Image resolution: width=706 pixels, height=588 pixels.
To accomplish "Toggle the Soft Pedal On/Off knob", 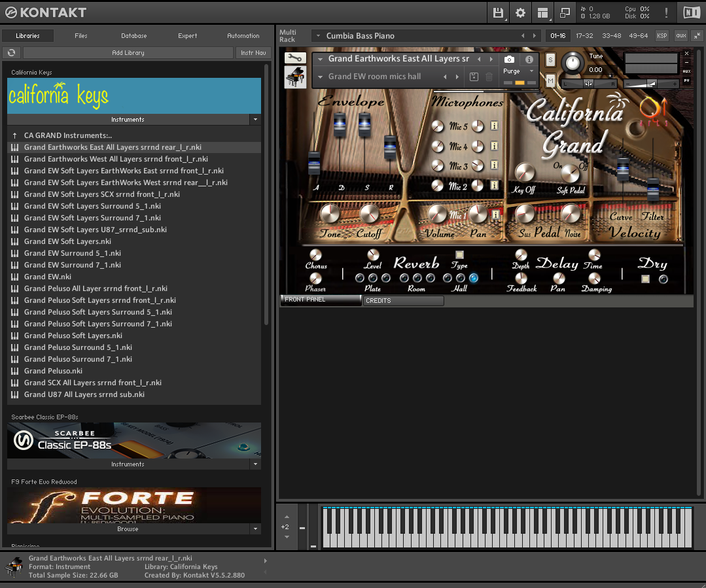I will pyautogui.click(x=570, y=173).
